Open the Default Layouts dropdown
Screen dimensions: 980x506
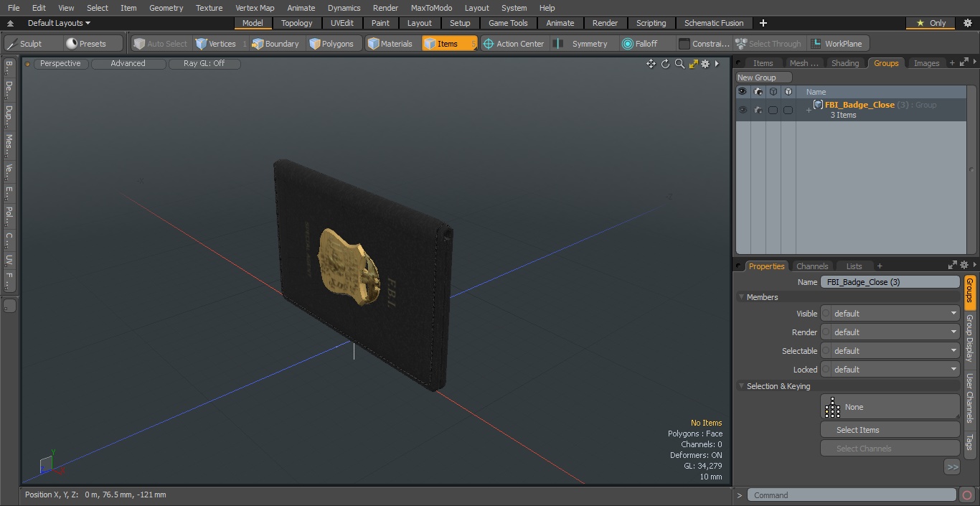[59, 23]
